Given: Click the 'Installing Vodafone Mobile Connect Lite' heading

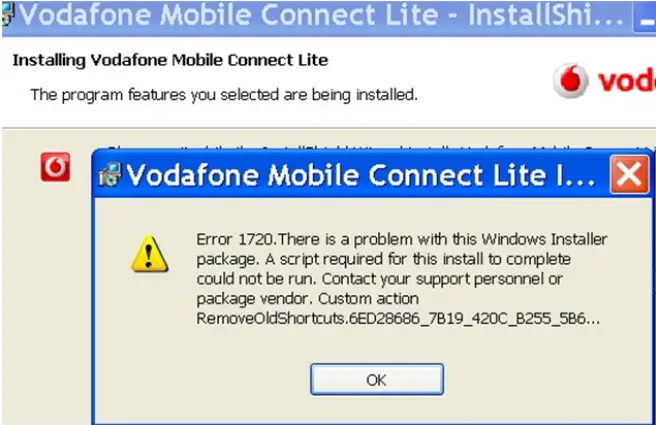Looking at the screenshot, I should [170, 60].
